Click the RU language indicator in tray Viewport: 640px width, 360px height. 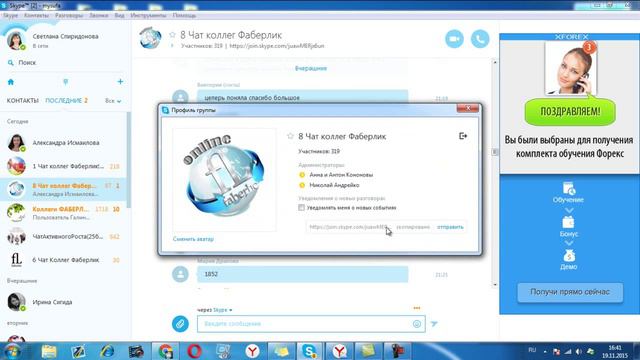(x=532, y=350)
